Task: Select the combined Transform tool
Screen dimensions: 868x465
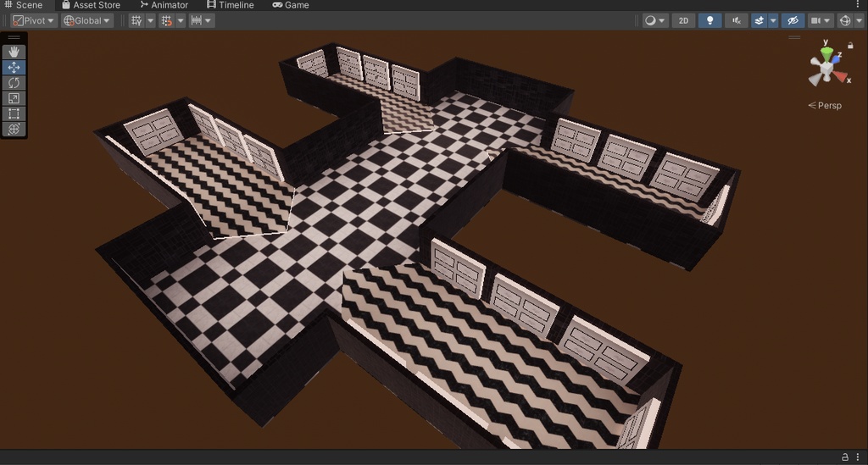Action: [x=14, y=130]
